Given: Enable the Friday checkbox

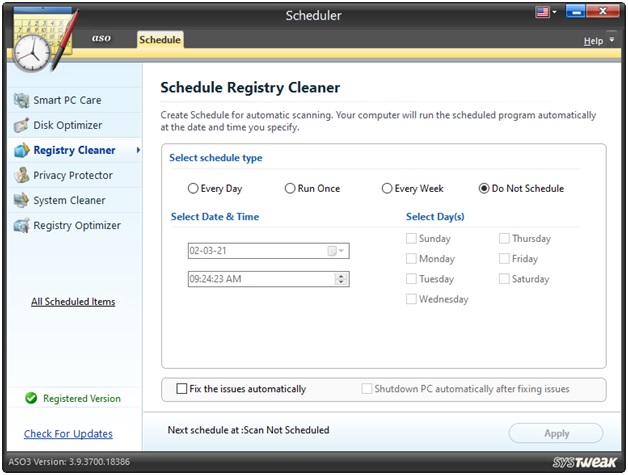Looking at the screenshot, I should click(x=504, y=258).
